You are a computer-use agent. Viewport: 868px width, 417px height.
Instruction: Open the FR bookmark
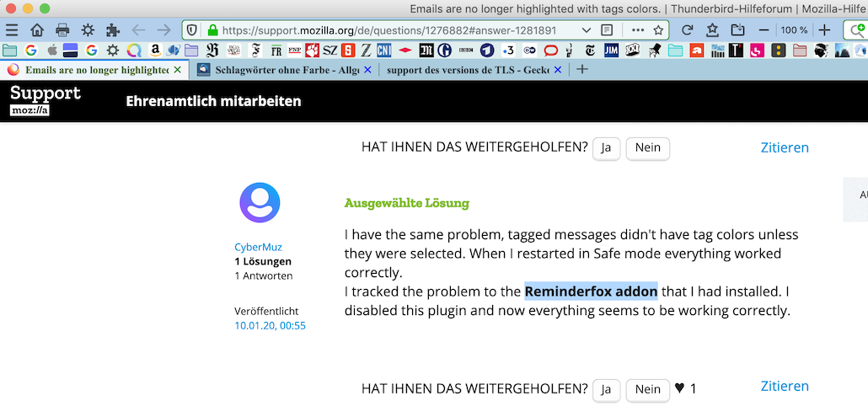pyautogui.click(x=276, y=51)
